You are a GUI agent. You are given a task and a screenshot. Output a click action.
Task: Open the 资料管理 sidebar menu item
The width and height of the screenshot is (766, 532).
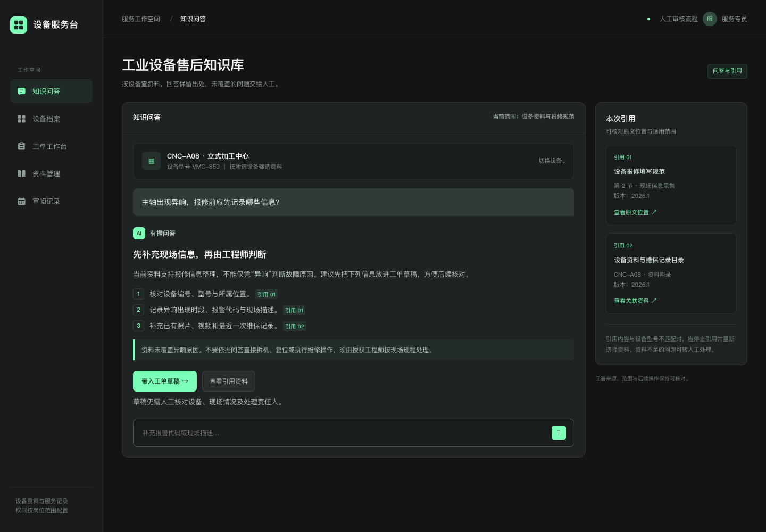[51, 174]
